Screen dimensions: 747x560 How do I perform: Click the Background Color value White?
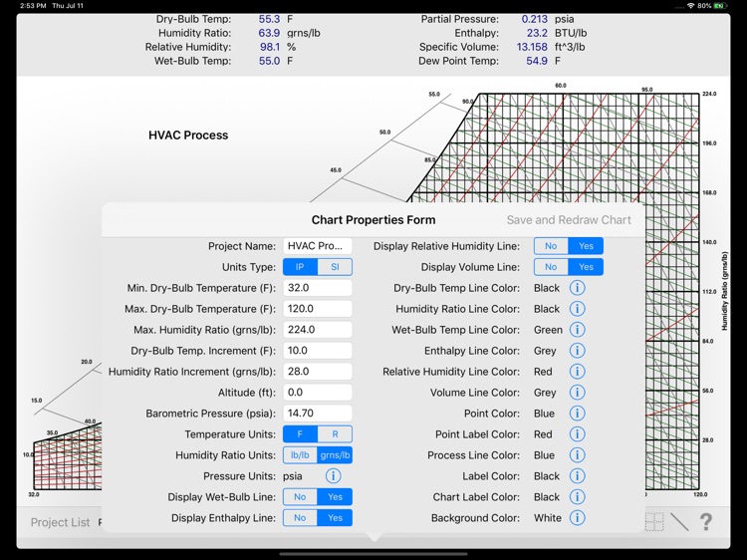tap(548, 518)
